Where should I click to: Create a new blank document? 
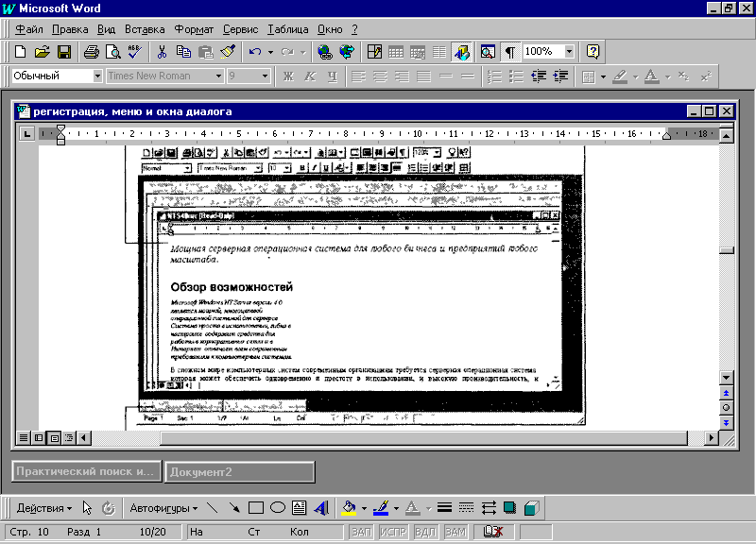point(20,52)
